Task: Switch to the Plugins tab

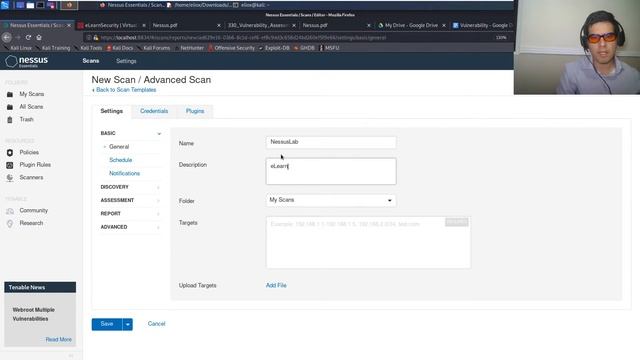Action: [195, 111]
